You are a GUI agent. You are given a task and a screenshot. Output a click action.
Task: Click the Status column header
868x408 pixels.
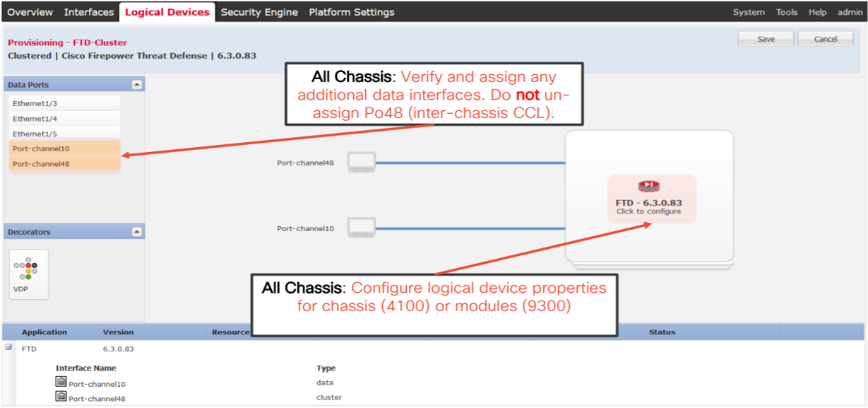[662, 332]
